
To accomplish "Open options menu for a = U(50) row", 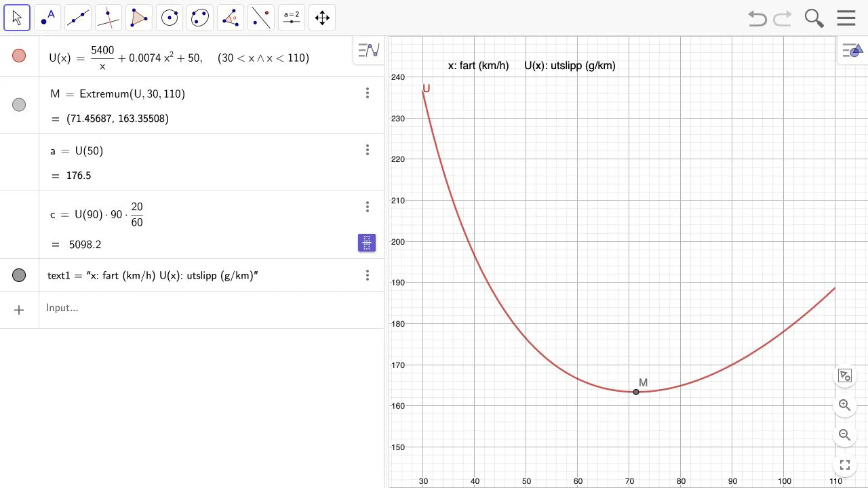I will (x=368, y=150).
